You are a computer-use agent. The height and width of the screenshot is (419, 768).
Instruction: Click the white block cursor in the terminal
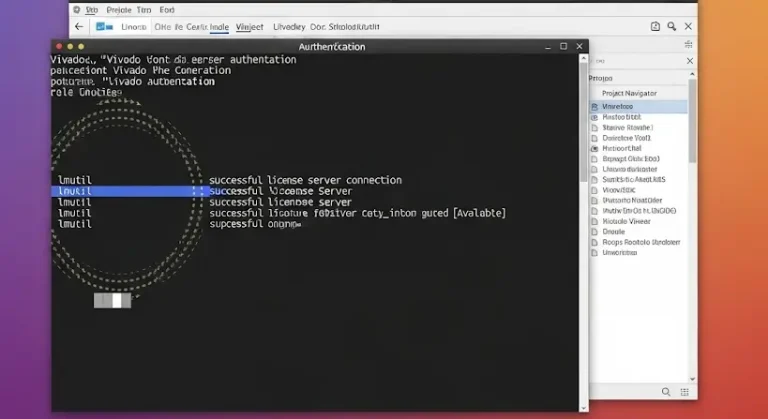point(117,301)
